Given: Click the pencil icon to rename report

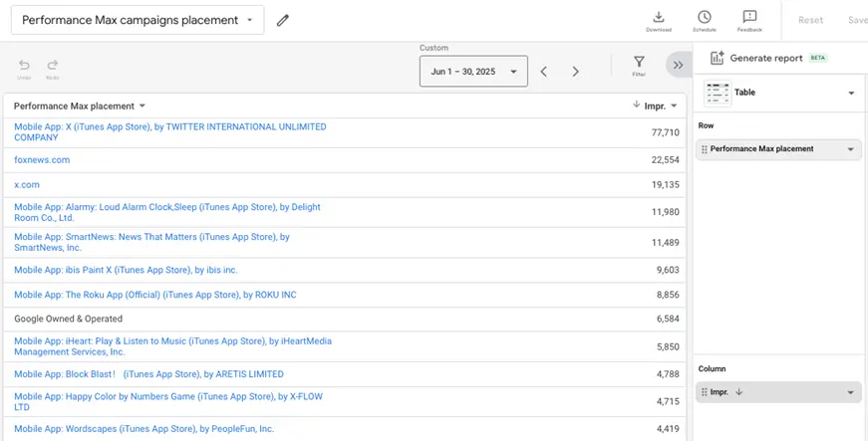Looking at the screenshot, I should pos(283,20).
